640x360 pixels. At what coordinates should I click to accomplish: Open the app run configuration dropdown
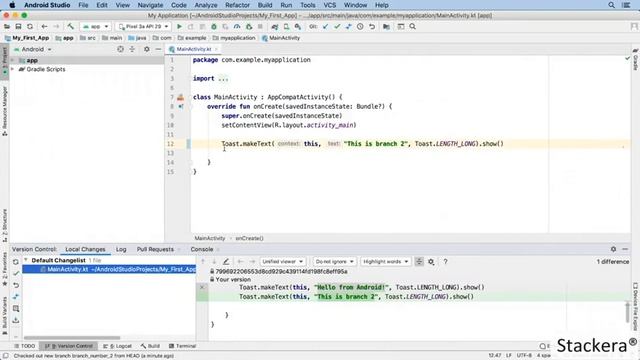tap(95, 27)
